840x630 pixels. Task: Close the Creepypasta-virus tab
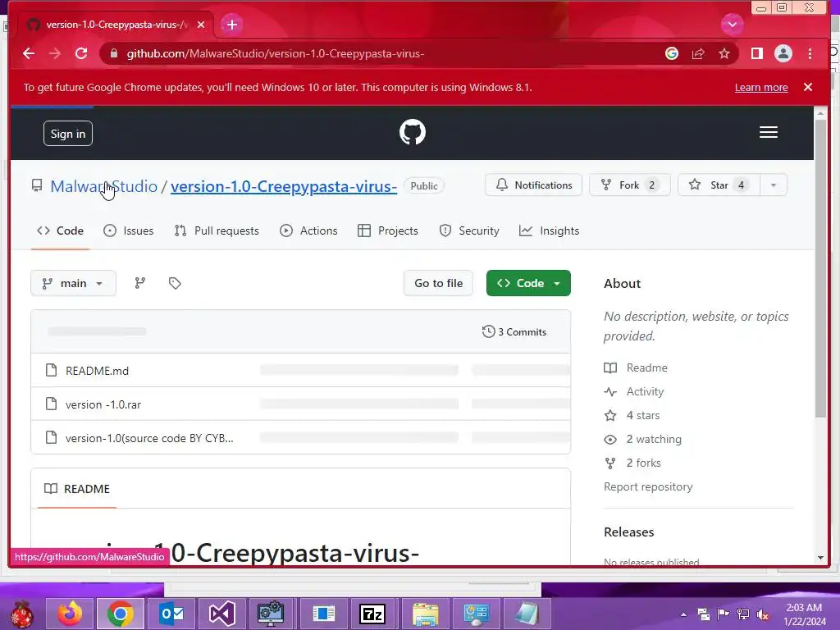[201, 25]
